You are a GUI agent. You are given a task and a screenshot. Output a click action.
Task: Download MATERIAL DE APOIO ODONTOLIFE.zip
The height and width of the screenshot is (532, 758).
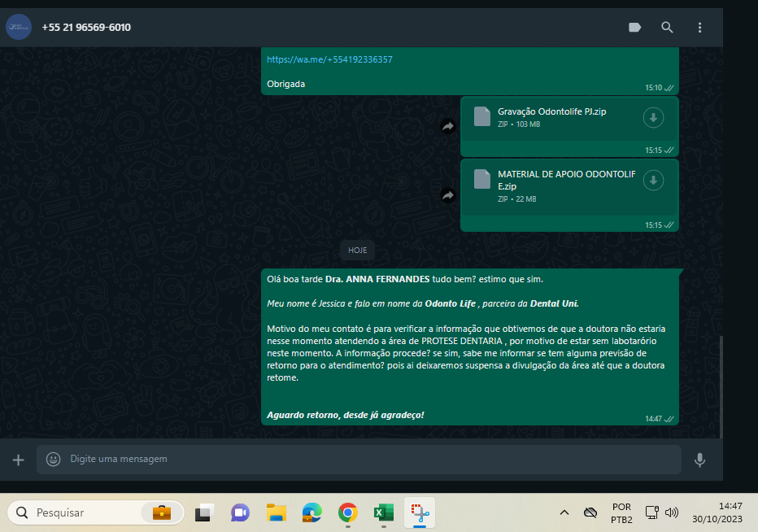click(x=653, y=181)
